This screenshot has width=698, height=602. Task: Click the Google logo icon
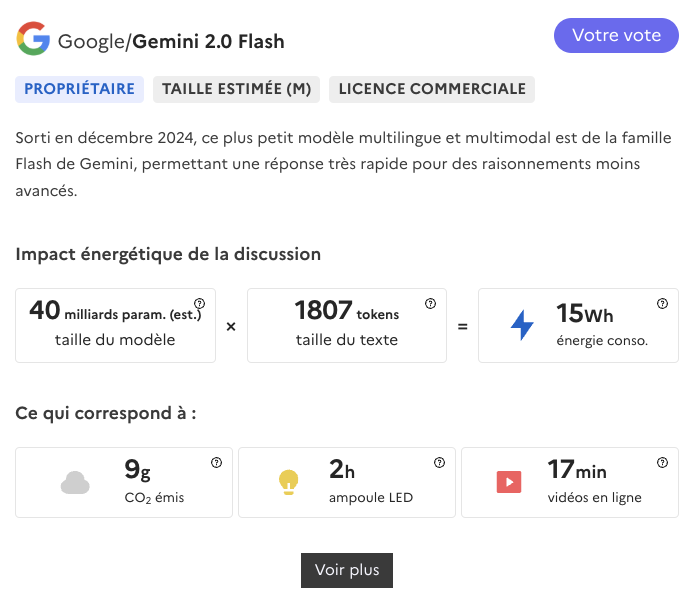(x=33, y=40)
